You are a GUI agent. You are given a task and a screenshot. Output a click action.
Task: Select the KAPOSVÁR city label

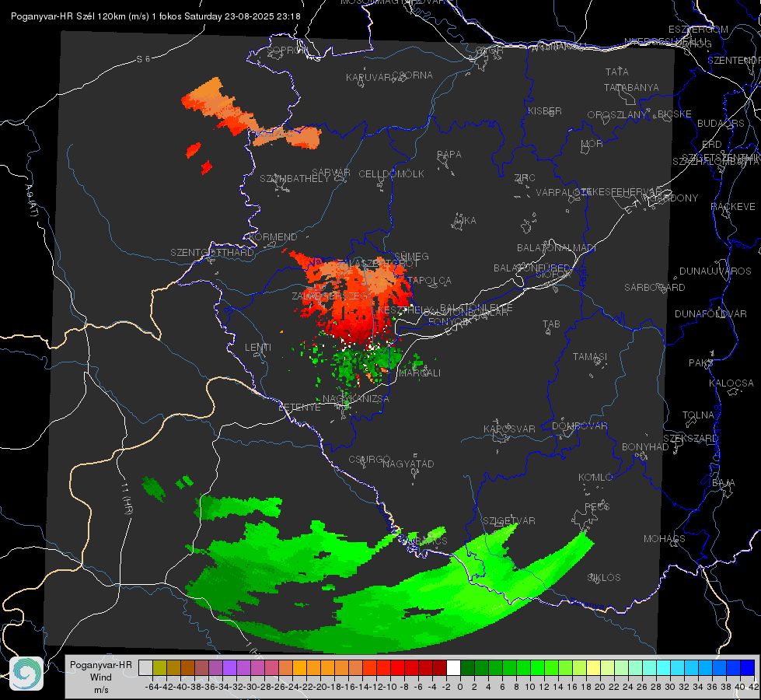pyautogui.click(x=509, y=429)
